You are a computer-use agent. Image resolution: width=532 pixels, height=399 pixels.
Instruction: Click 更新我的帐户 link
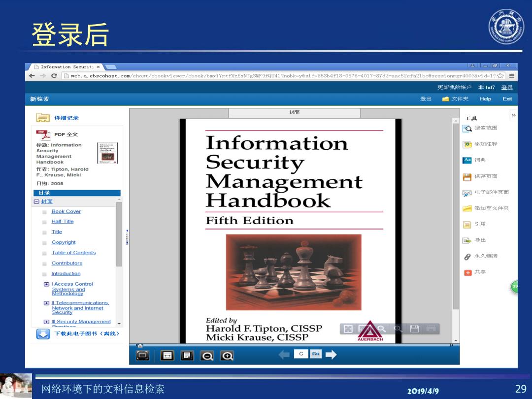[x=455, y=88]
